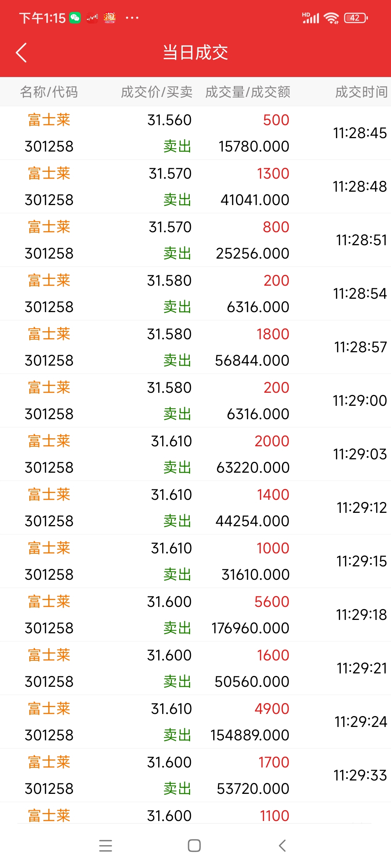Viewport: 391px width, 868px height.
Task: Tap the 成交时间 column header
Action: point(361,92)
